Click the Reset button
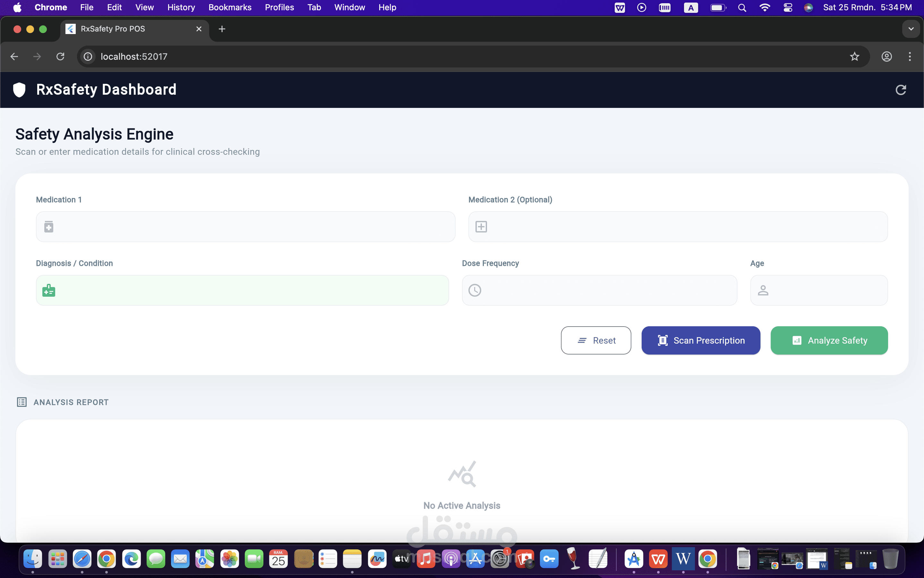The height and width of the screenshot is (578, 924). [596, 340]
